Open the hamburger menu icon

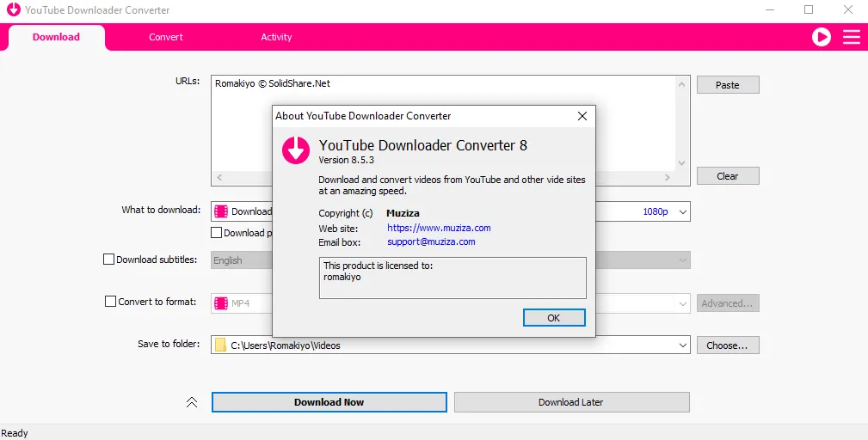point(852,37)
